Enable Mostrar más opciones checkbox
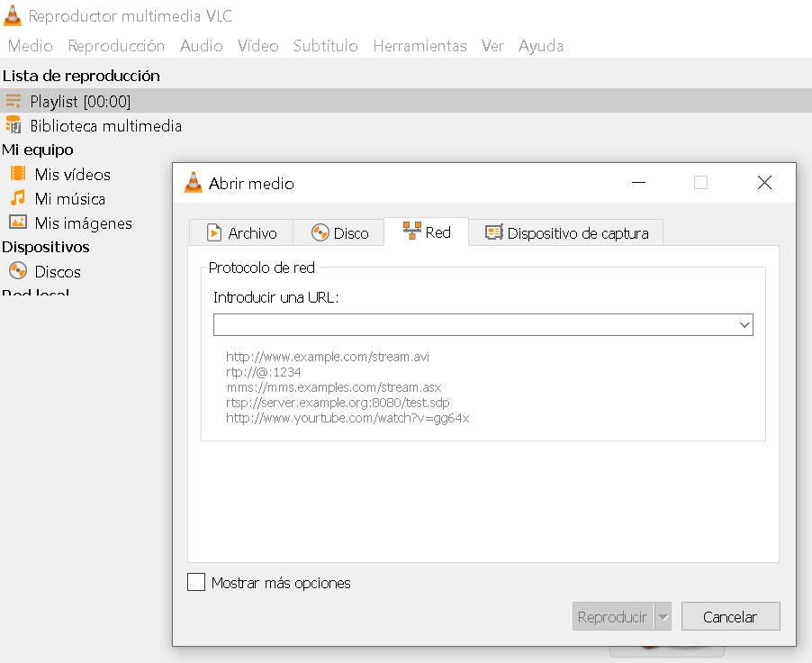 click(196, 582)
